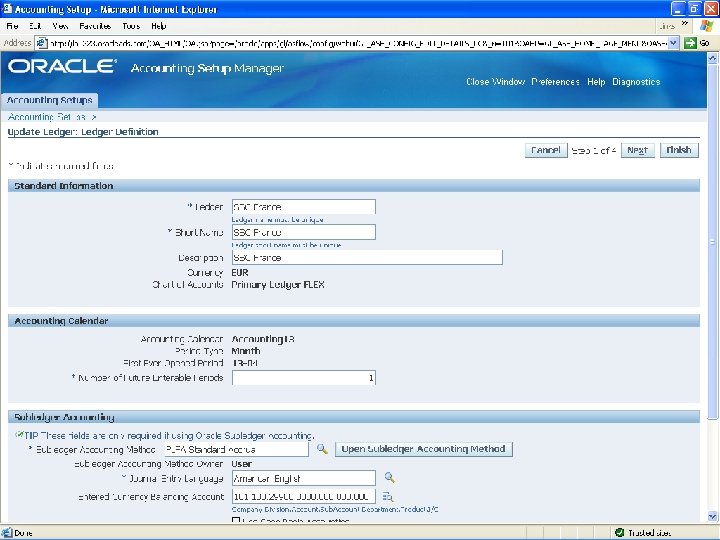720x540 pixels.
Task: Click the scroll down arrow of scrollbar
Action: (712, 516)
